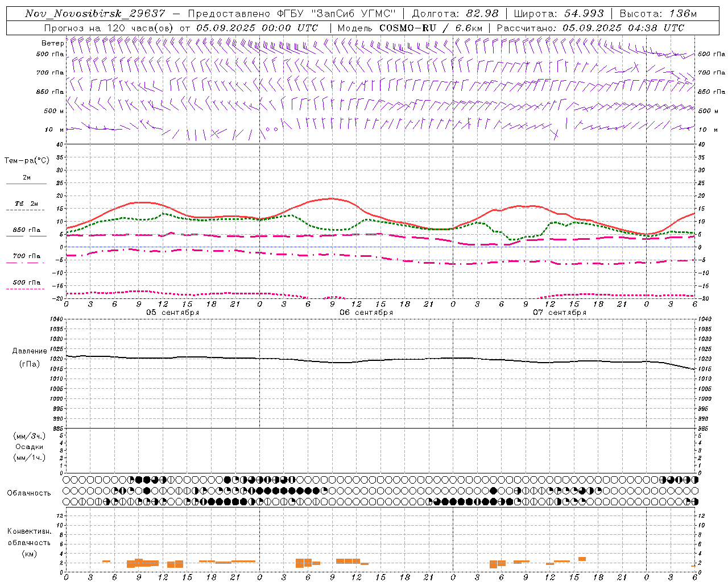Click the Облачность cloud cover label
The image size is (728, 582).
pyautogui.click(x=29, y=493)
